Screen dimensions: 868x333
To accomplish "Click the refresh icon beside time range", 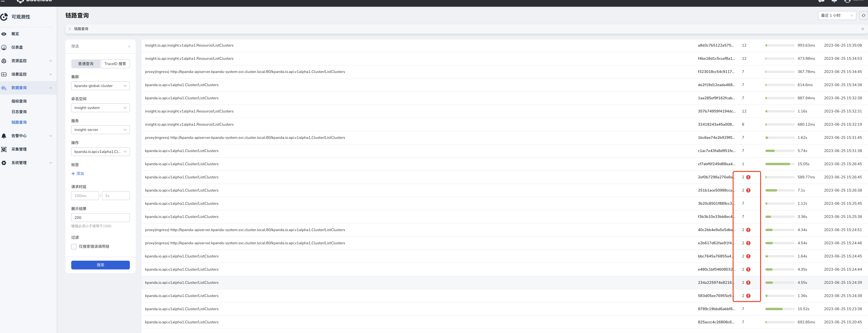I will 863,16.
